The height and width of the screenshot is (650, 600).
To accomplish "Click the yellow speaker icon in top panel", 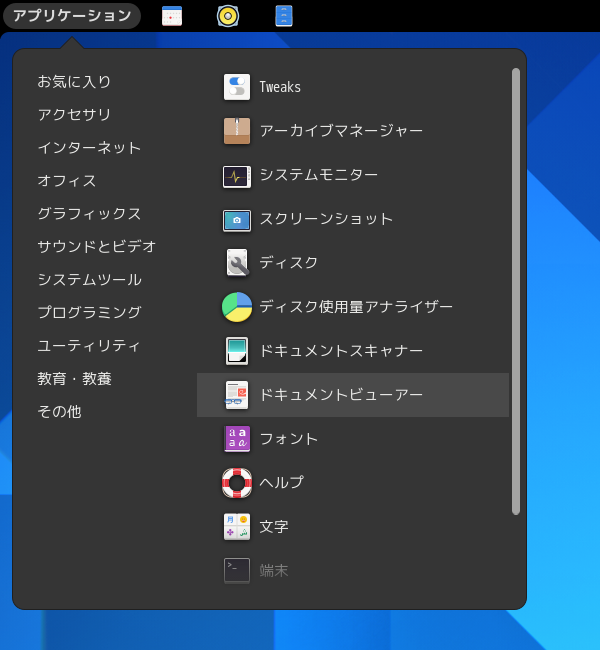I will pos(228,16).
